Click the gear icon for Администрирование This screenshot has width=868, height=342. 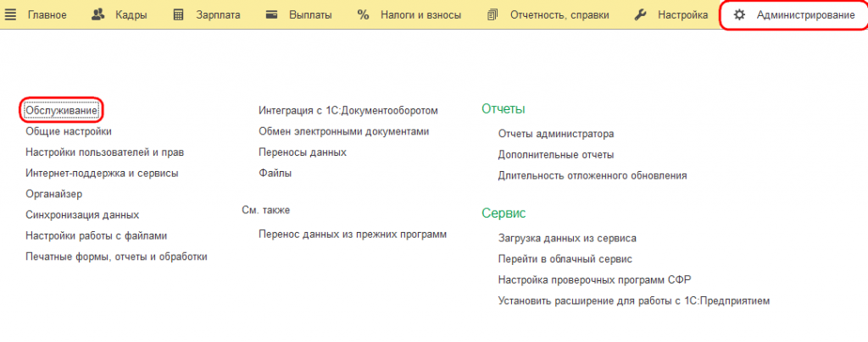739,15
